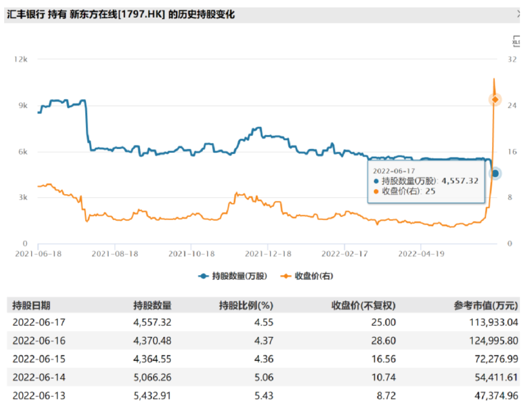Click closing price 28.60
The height and width of the screenshot is (411, 532).
click(383, 340)
